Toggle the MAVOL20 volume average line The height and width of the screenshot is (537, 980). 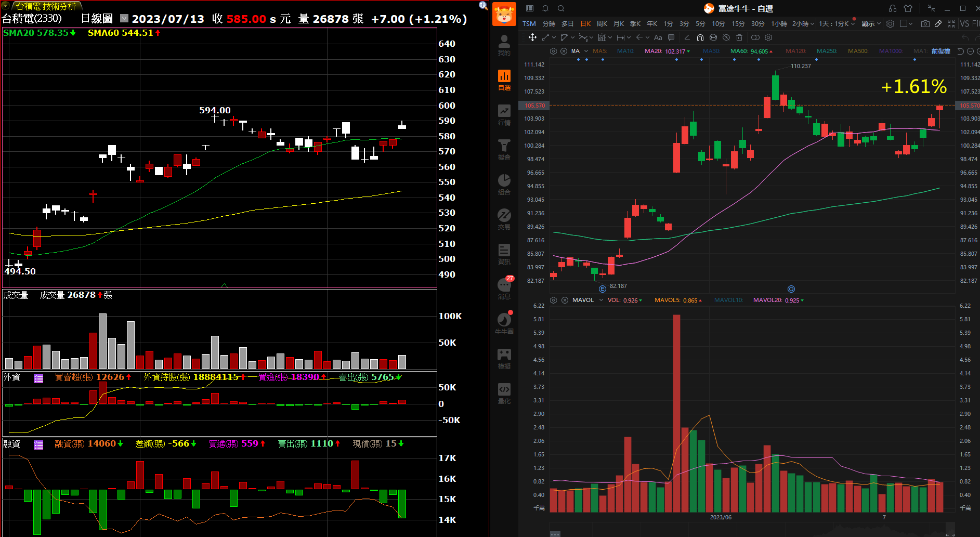click(x=778, y=300)
